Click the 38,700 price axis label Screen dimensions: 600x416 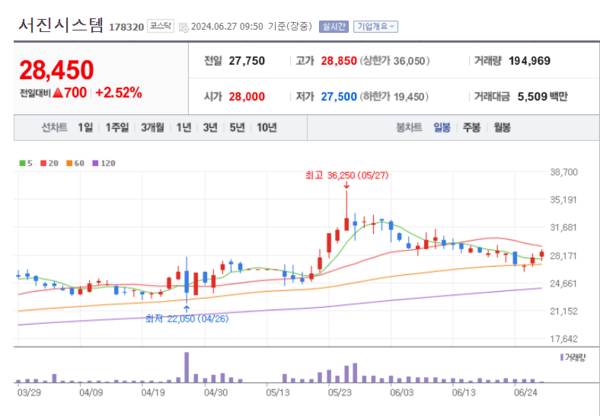[564, 172]
